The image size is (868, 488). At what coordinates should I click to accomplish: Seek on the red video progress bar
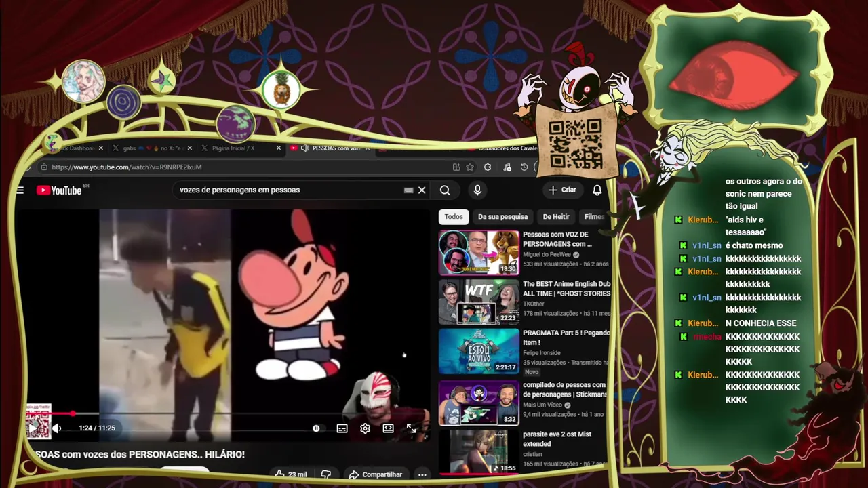coord(227,413)
